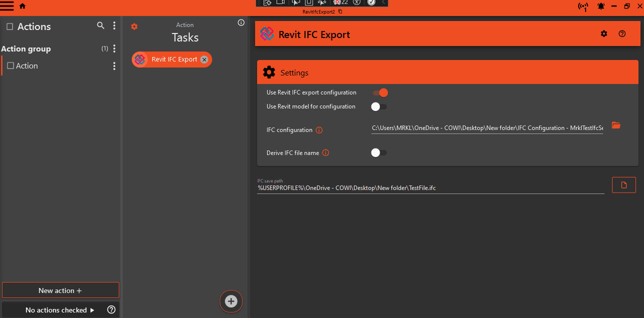Open the Tasks panel settings gear
Viewport: 644px width, 318px height.
click(x=134, y=26)
